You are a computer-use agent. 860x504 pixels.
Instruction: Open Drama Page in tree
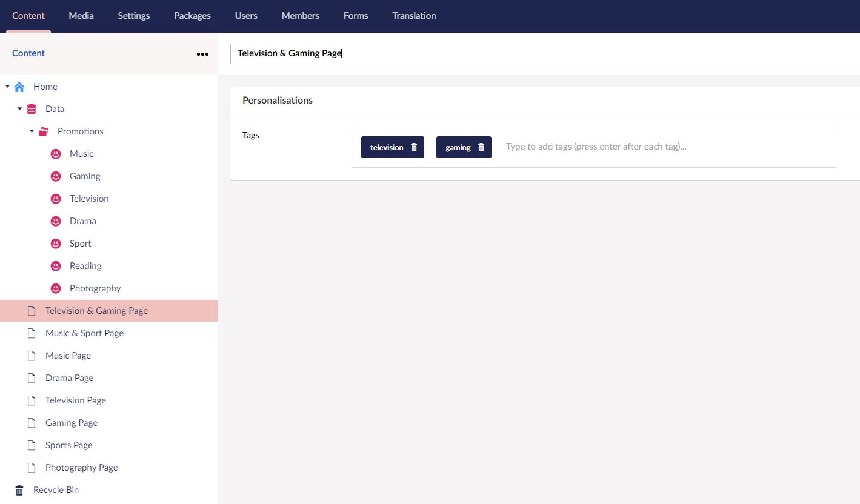pyautogui.click(x=70, y=378)
